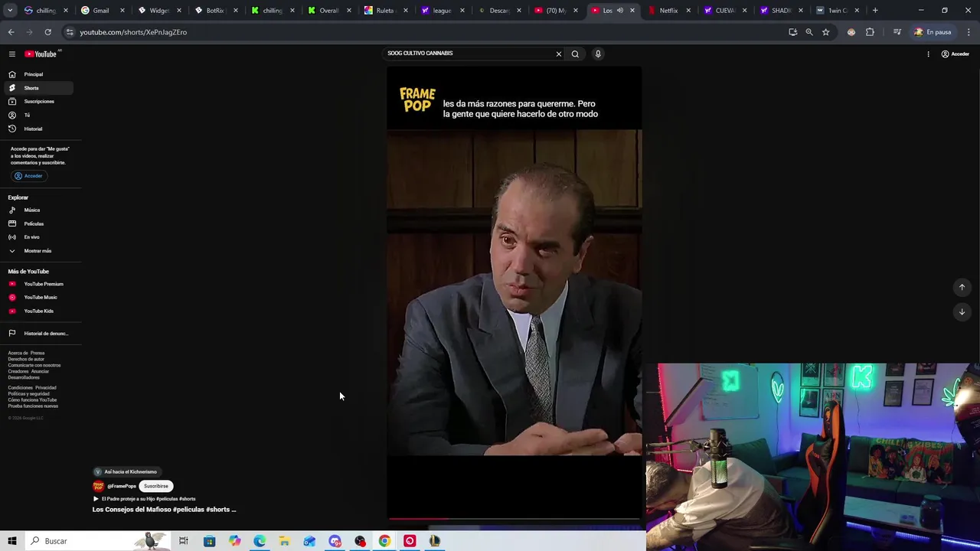Screen dimensions: 980x551
Task: Click Comunicarte con nosotros link
Action: point(34,365)
